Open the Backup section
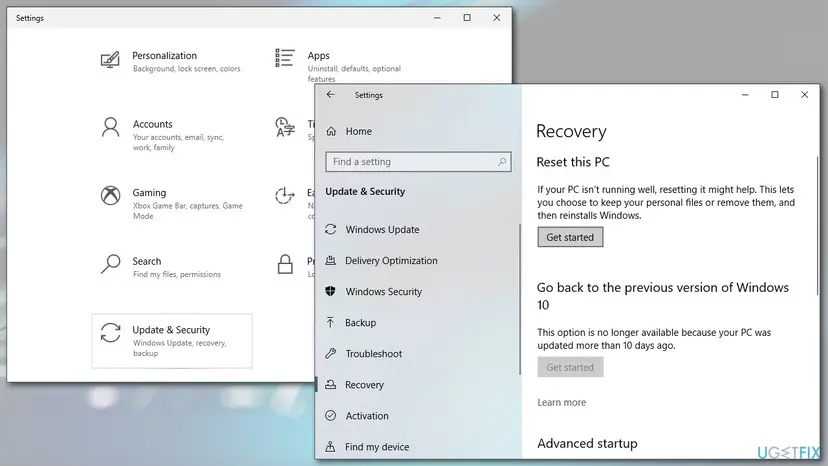 [x=361, y=322]
